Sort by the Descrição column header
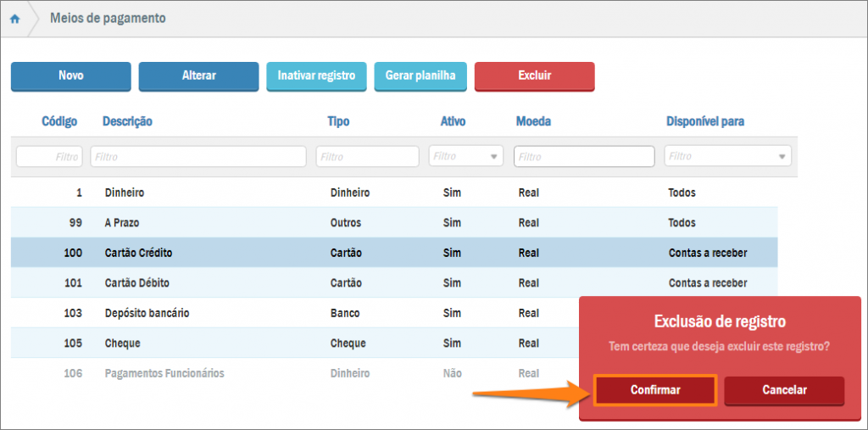The width and height of the screenshot is (868, 430). (127, 121)
